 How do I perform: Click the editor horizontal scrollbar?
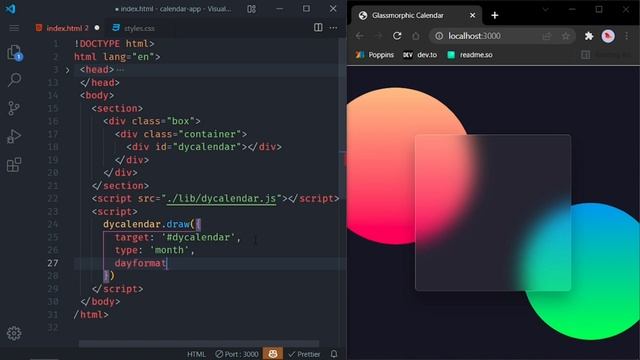pos(199,343)
